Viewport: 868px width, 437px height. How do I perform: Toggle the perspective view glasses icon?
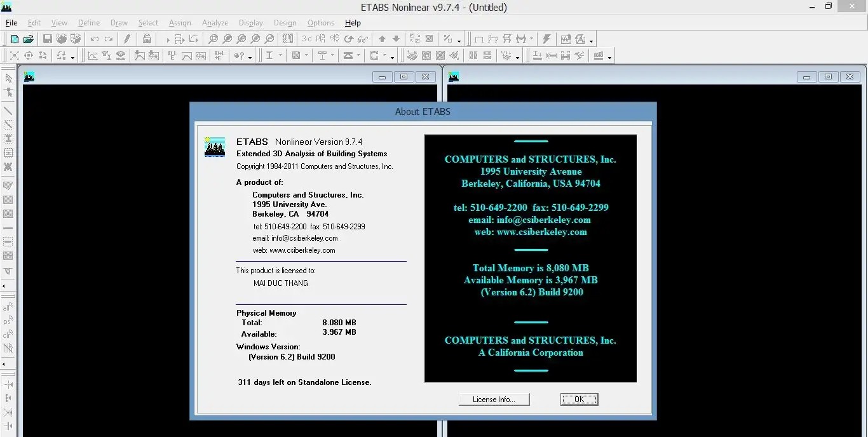pyautogui.click(x=362, y=38)
